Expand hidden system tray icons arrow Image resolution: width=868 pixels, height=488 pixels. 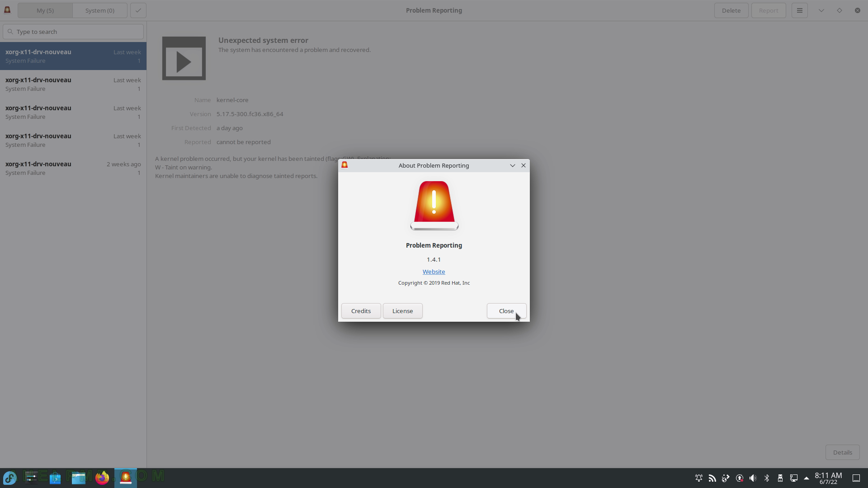click(807, 478)
